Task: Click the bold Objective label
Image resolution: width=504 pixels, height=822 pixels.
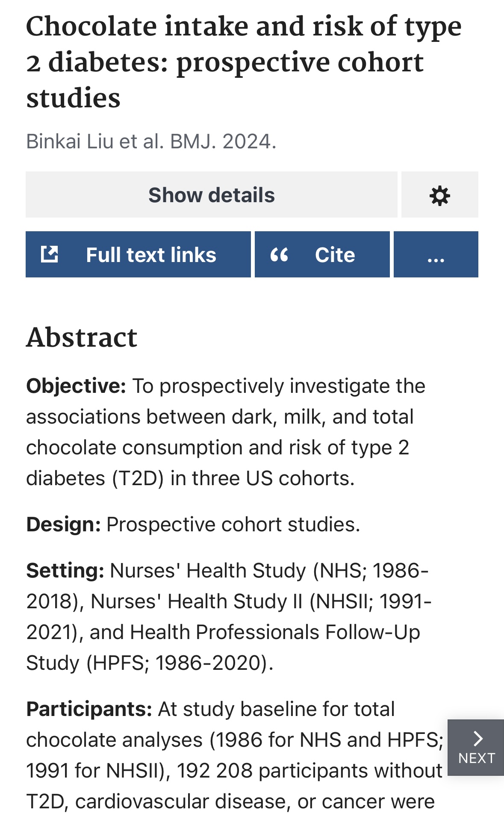Action: tap(76, 386)
